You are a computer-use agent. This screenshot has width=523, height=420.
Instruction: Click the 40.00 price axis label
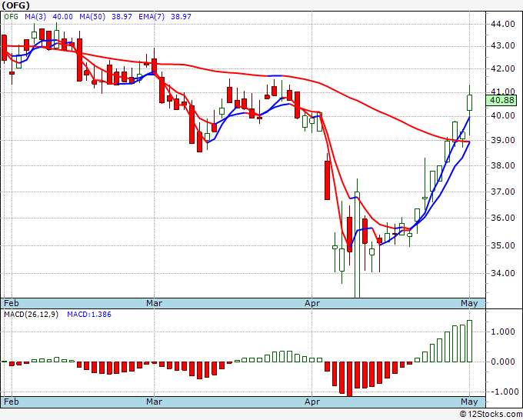(502, 115)
